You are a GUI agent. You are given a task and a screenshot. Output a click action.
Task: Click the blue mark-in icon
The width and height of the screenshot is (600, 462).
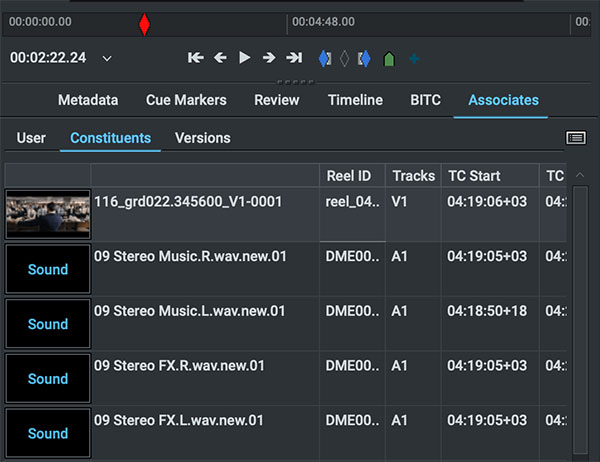tap(324, 58)
